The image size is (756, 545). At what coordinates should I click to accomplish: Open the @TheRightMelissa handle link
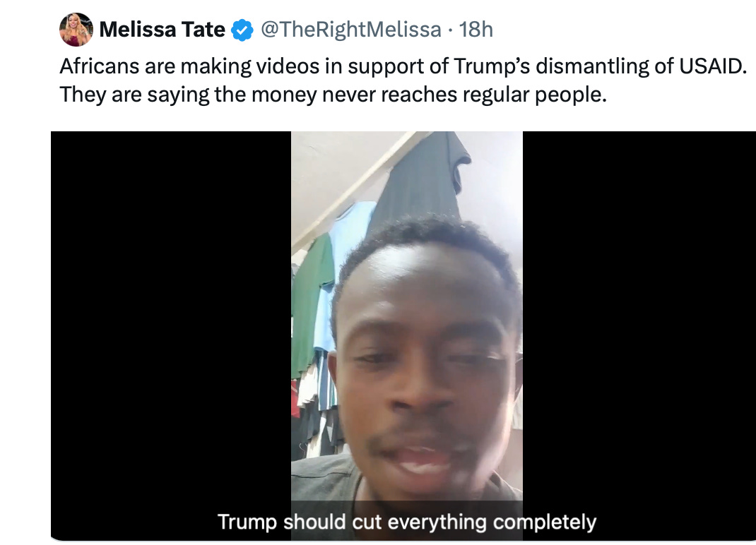point(351,30)
